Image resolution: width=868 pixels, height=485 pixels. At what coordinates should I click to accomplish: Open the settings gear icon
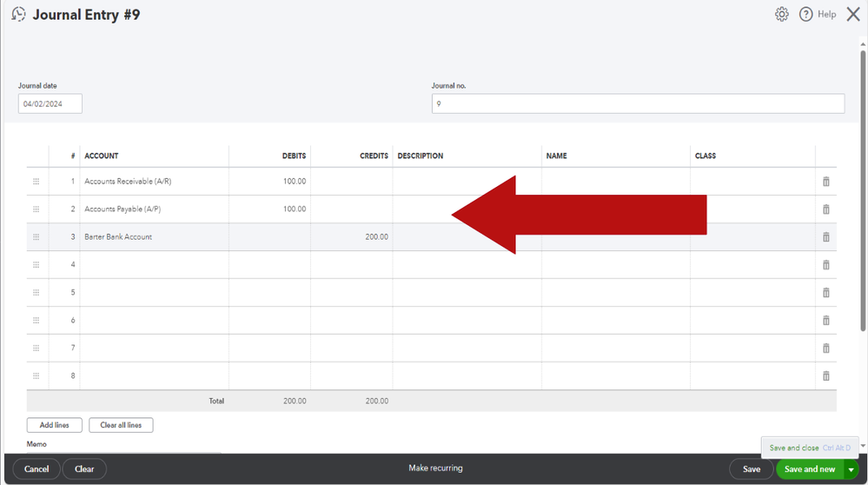(x=782, y=15)
